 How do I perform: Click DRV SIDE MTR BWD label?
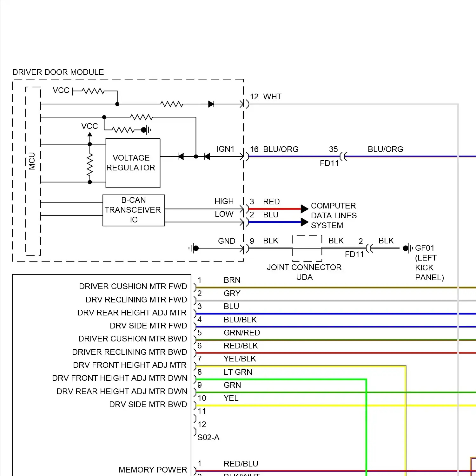tap(148, 404)
